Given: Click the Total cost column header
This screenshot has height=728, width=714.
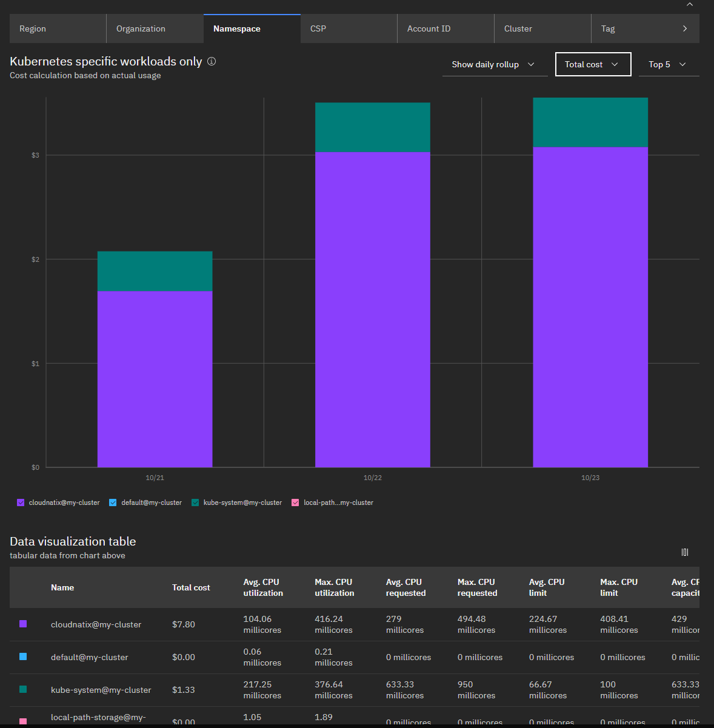Looking at the screenshot, I should coord(191,587).
